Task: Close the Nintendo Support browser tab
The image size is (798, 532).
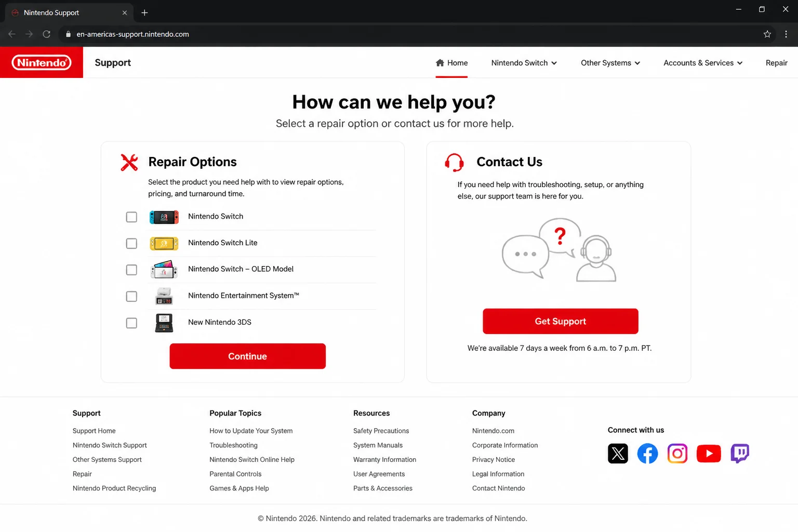Action: pyautogui.click(x=125, y=12)
